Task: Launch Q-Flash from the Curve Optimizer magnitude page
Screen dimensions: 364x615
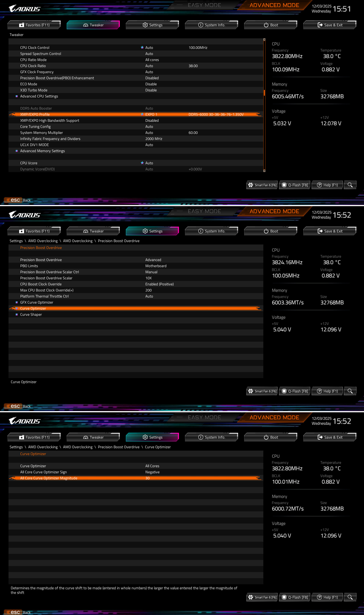Action: tap(295, 597)
